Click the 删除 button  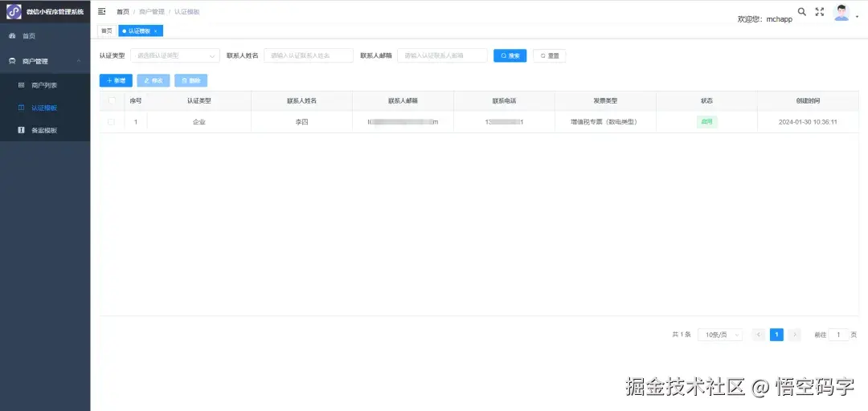(x=191, y=81)
